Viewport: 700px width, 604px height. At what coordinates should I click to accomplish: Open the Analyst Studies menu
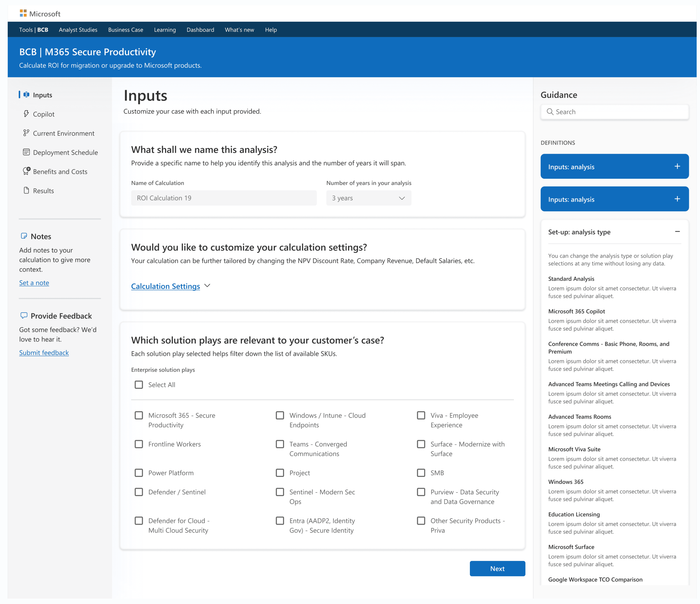pyautogui.click(x=78, y=30)
